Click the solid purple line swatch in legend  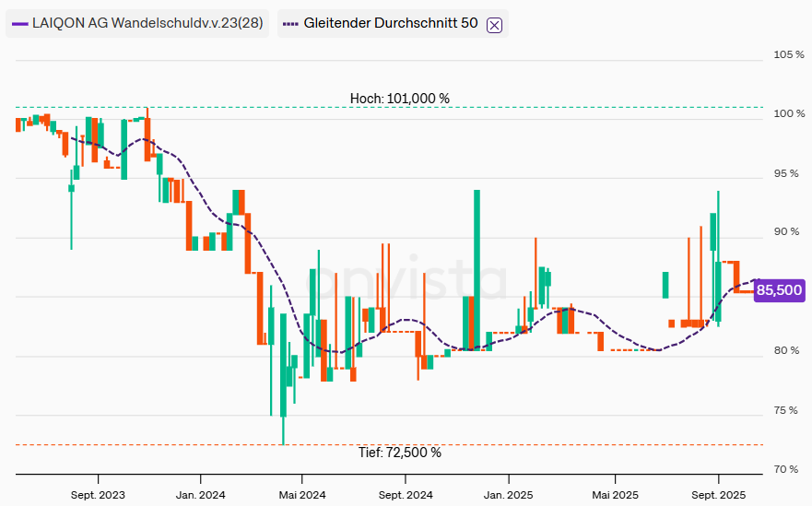20,23
